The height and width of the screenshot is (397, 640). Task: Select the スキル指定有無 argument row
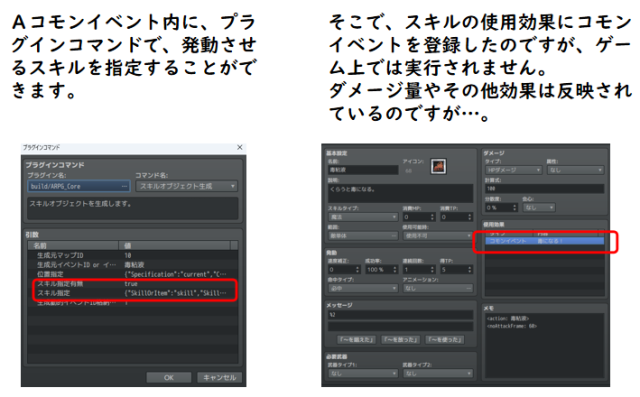pos(133,284)
